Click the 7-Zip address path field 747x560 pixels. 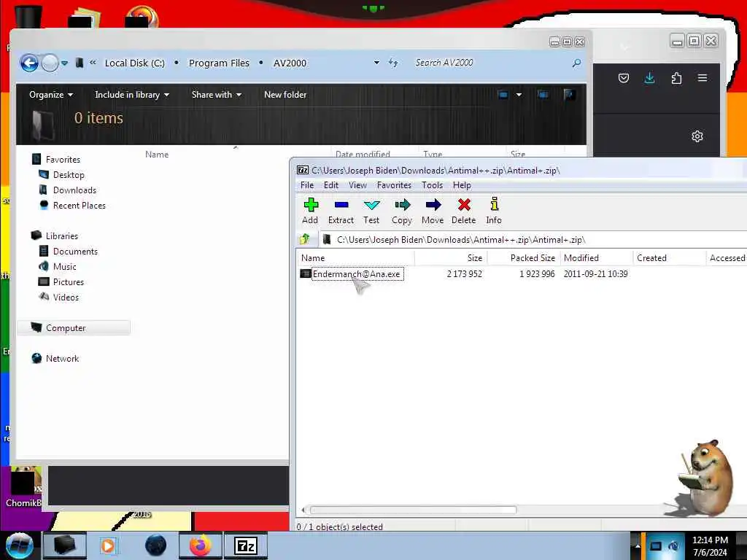(533, 239)
